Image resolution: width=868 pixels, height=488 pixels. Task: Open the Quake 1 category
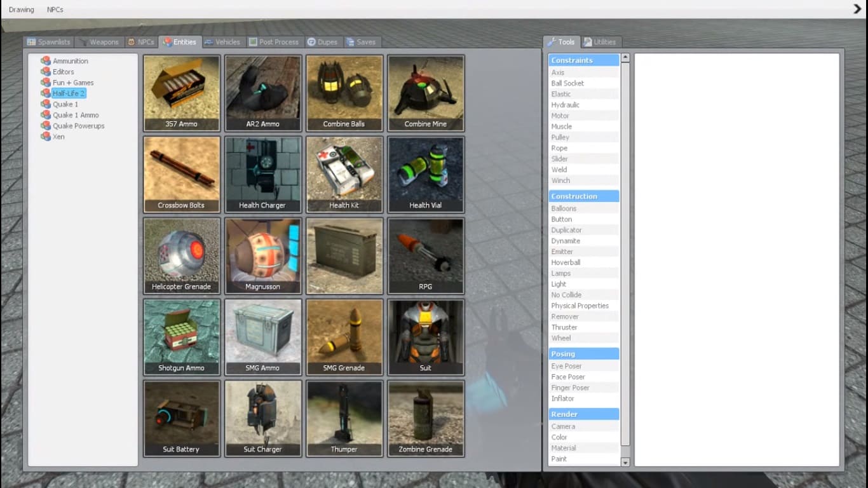click(60, 104)
